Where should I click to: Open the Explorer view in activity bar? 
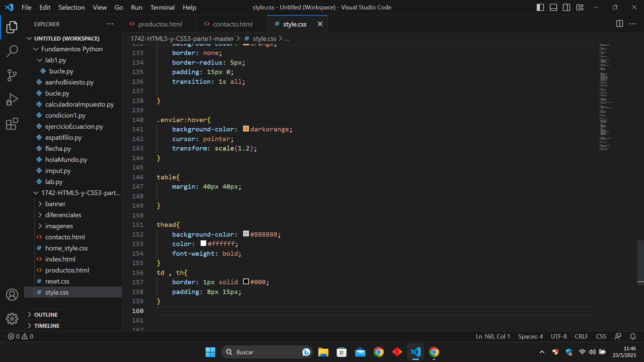tap(12, 27)
